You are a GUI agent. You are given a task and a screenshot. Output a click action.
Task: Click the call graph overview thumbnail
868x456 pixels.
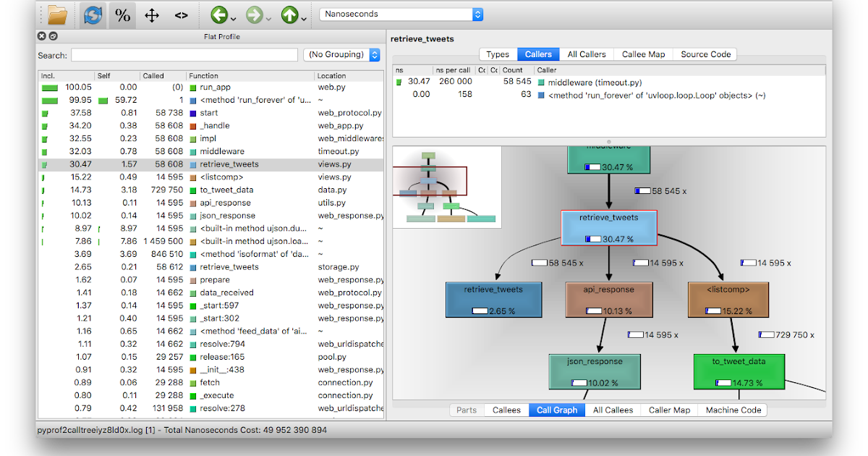[447, 187]
